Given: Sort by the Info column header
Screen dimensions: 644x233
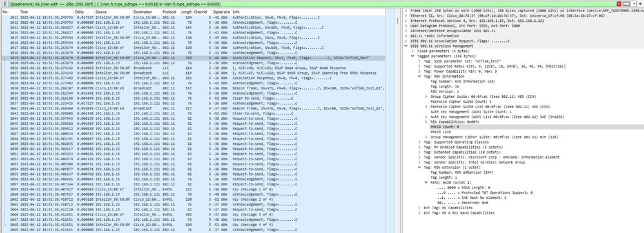Looking at the screenshot, I should tap(308, 12).
